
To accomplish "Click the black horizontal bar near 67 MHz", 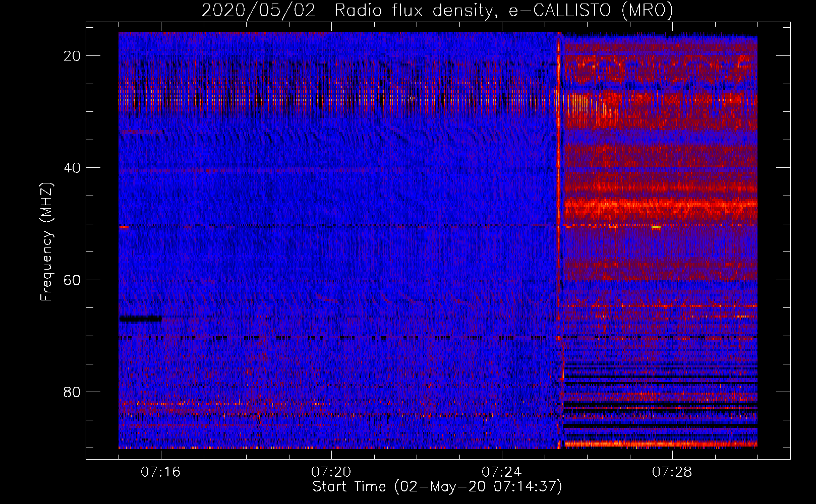I will pyautogui.click(x=141, y=319).
